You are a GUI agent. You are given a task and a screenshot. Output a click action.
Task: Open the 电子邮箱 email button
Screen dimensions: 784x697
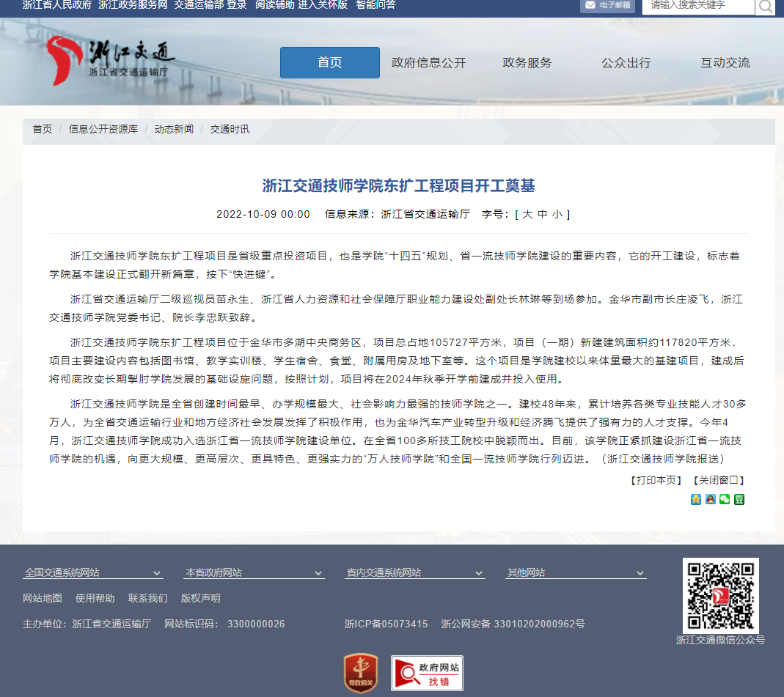pyautogui.click(x=607, y=5)
